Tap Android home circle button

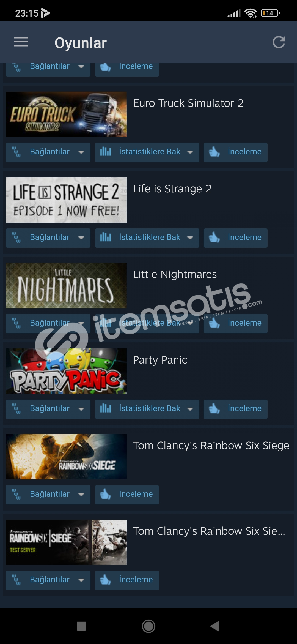[148, 626]
